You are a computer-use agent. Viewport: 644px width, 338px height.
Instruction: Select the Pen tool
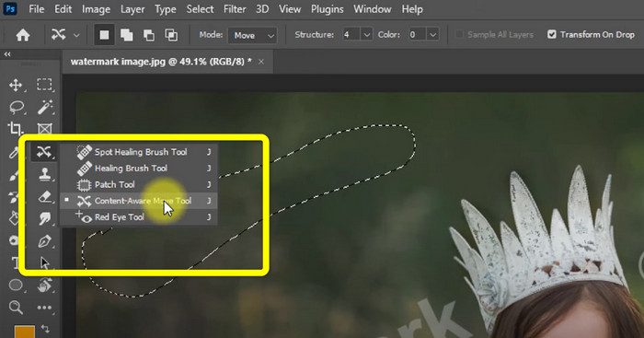pos(44,240)
